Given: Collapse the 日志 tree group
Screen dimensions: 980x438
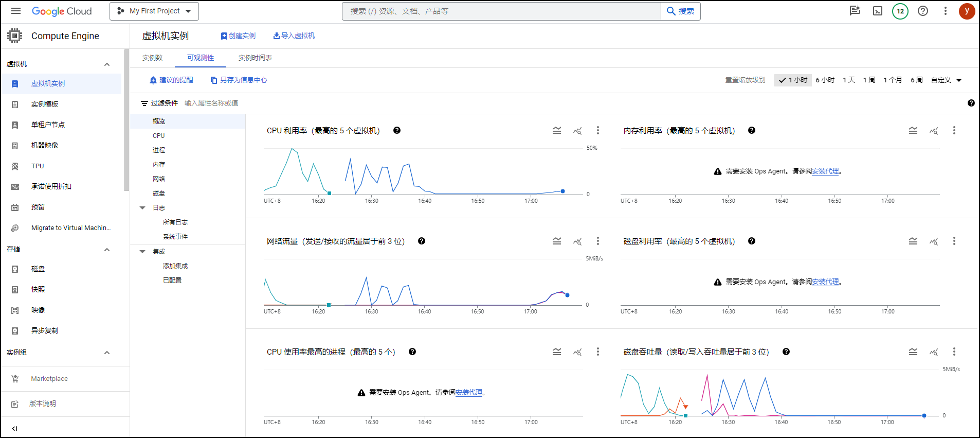Looking at the screenshot, I should pos(142,208).
